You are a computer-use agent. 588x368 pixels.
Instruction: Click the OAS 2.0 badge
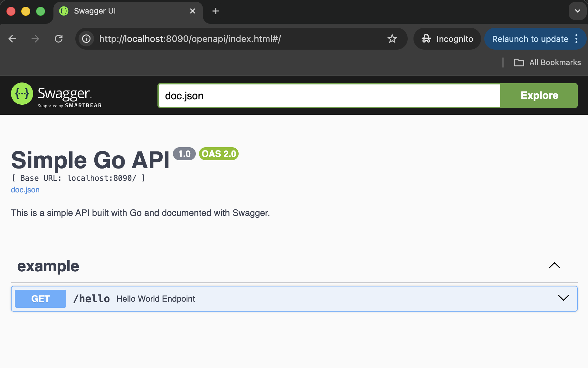218,154
